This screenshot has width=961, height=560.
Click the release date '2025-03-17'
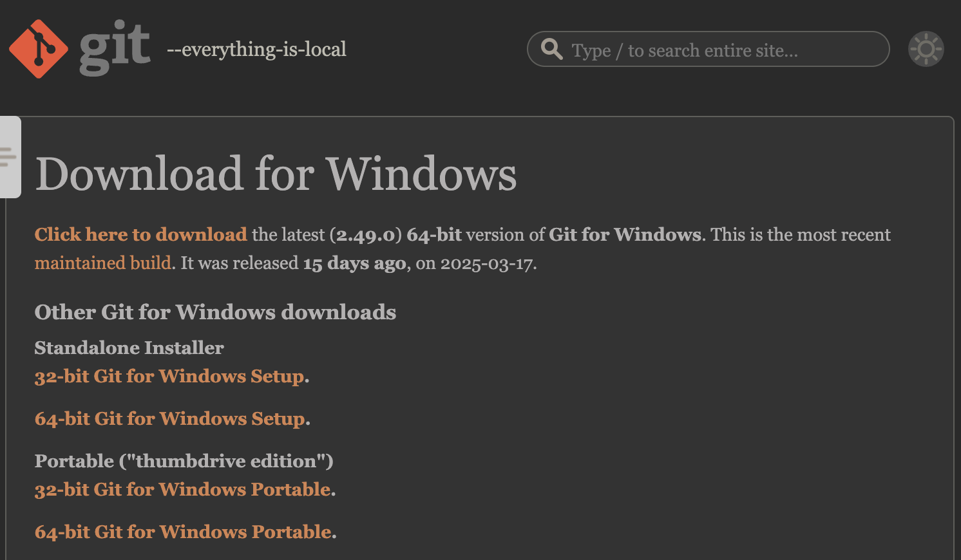click(x=486, y=263)
